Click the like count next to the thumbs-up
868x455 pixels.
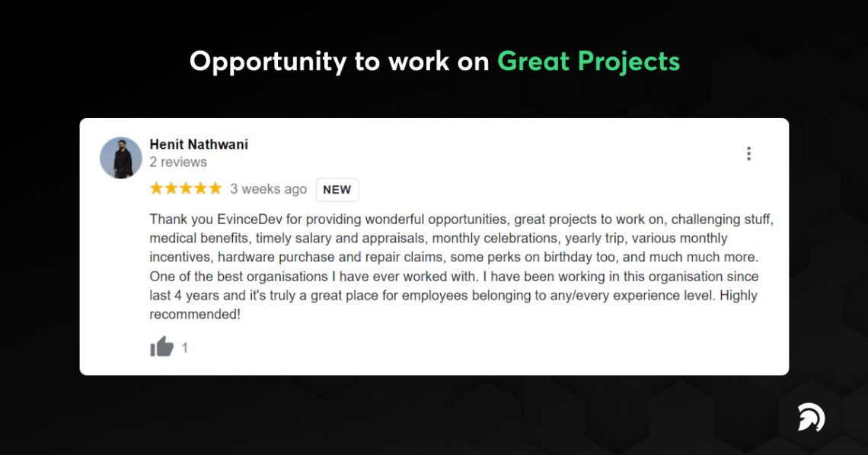pyautogui.click(x=183, y=348)
